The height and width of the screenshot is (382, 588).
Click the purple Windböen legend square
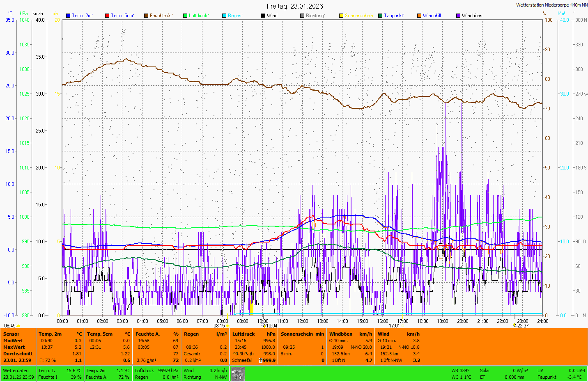tap(458, 16)
